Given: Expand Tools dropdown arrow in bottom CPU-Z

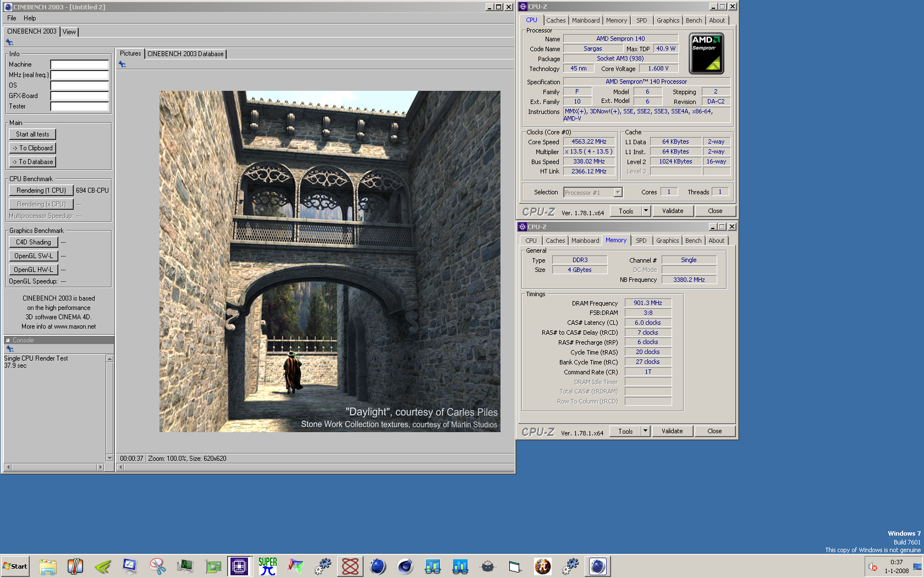Looking at the screenshot, I should click(646, 431).
